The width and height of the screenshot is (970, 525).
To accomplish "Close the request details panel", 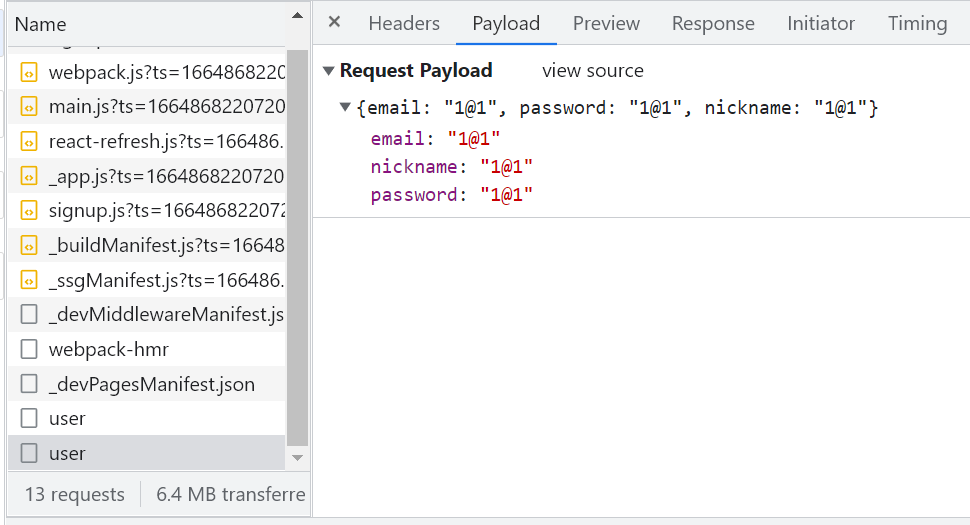I will click(334, 22).
